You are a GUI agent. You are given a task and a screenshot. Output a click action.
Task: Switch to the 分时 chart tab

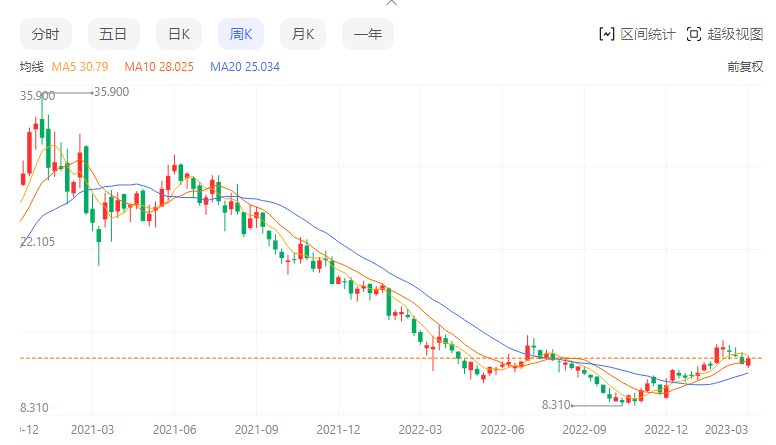coord(46,34)
